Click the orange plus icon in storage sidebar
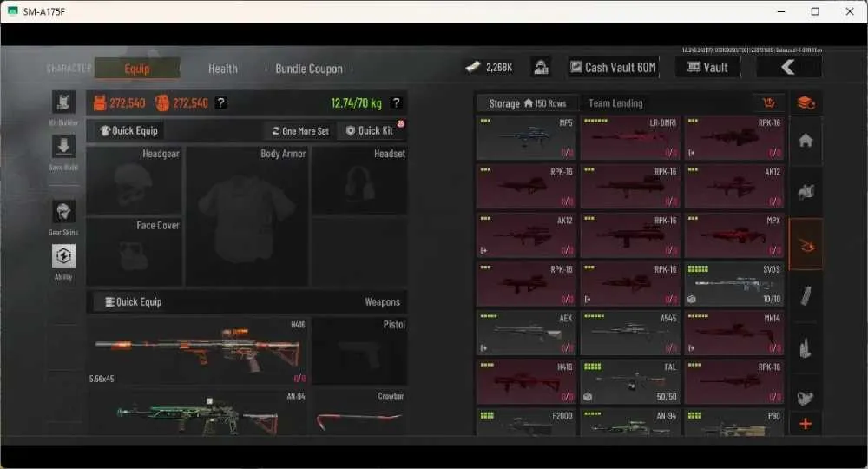This screenshot has width=868, height=469. pos(806,424)
